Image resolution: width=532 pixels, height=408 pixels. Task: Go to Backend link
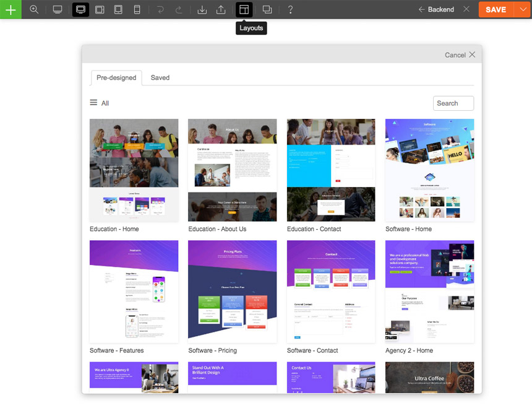[x=436, y=9]
